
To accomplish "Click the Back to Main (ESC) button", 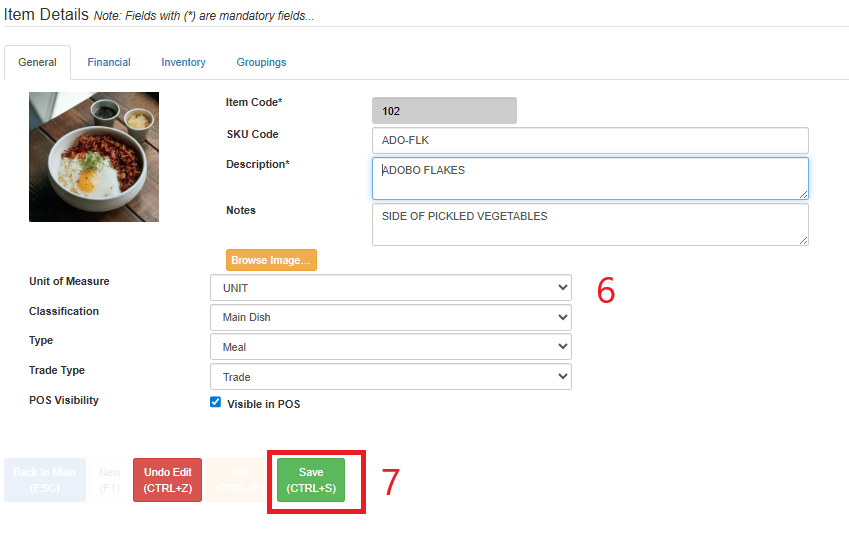I will [x=45, y=480].
